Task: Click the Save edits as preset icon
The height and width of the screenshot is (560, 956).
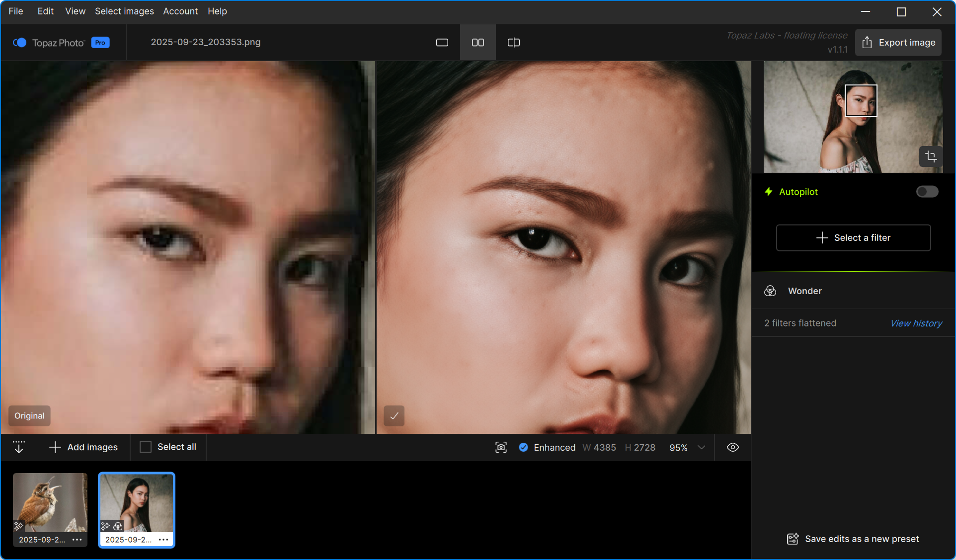Action: click(x=793, y=539)
